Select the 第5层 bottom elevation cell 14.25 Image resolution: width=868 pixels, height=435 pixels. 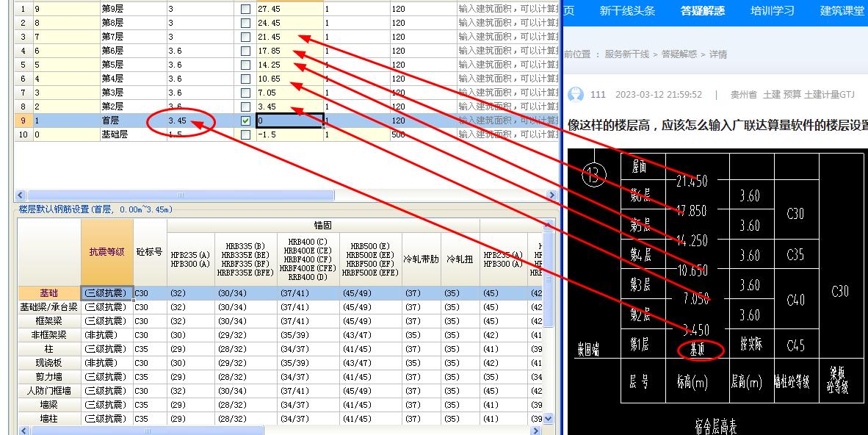click(289, 64)
